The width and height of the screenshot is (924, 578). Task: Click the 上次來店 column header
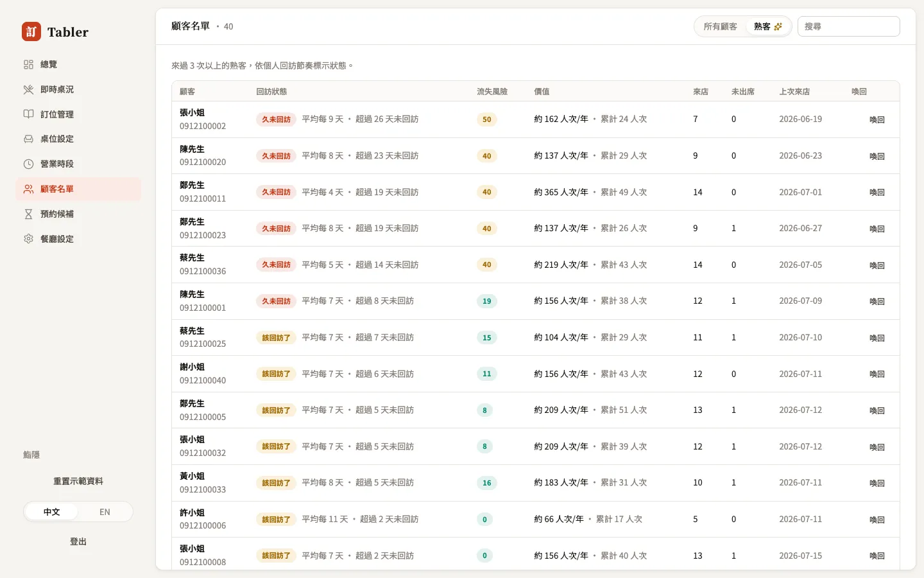coord(794,91)
